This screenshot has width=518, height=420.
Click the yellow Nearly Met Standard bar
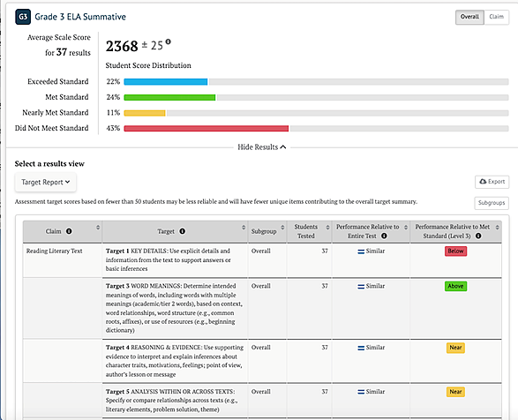[x=145, y=113]
